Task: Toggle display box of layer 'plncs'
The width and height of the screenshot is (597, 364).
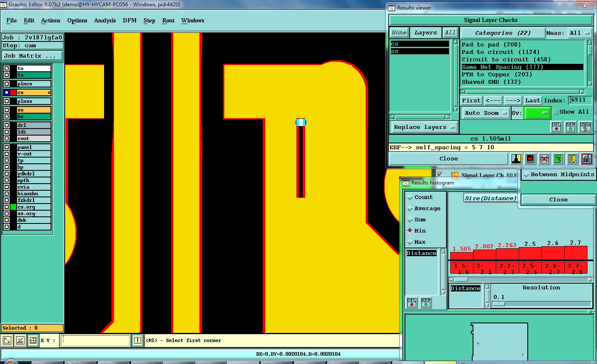Action: point(7,84)
